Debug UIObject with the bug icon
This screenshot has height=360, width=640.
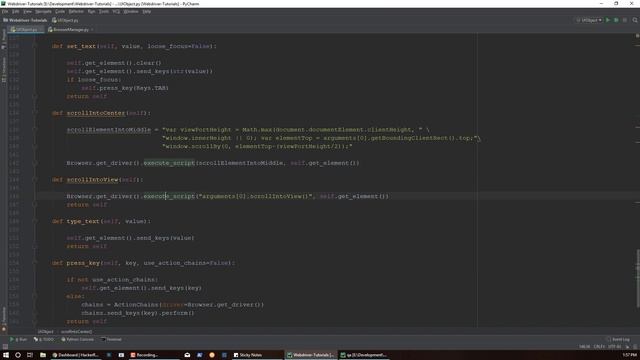[616, 20]
